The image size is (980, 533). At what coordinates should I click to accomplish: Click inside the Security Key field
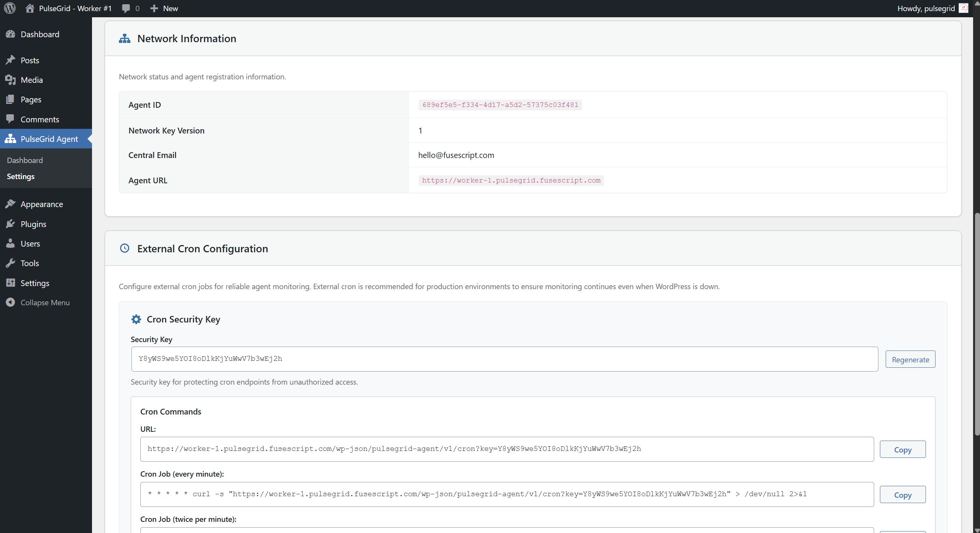pyautogui.click(x=504, y=359)
